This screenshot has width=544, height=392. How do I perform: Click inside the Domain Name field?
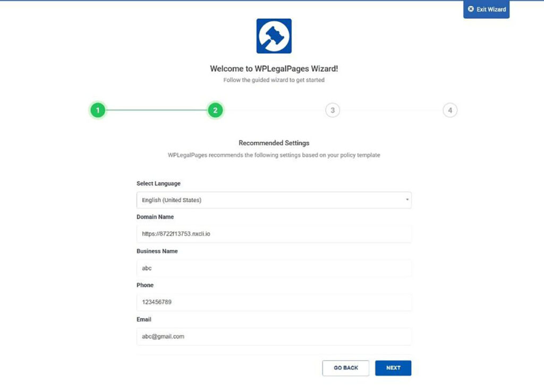(x=274, y=234)
